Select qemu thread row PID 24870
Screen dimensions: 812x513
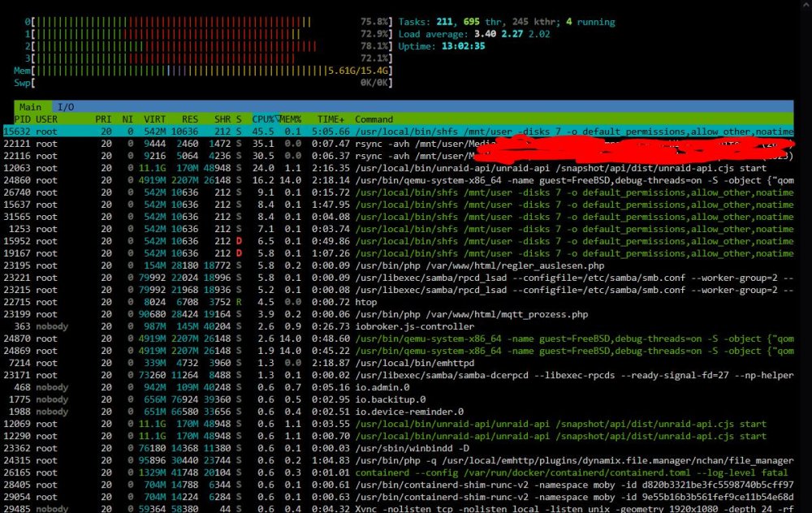point(398,338)
